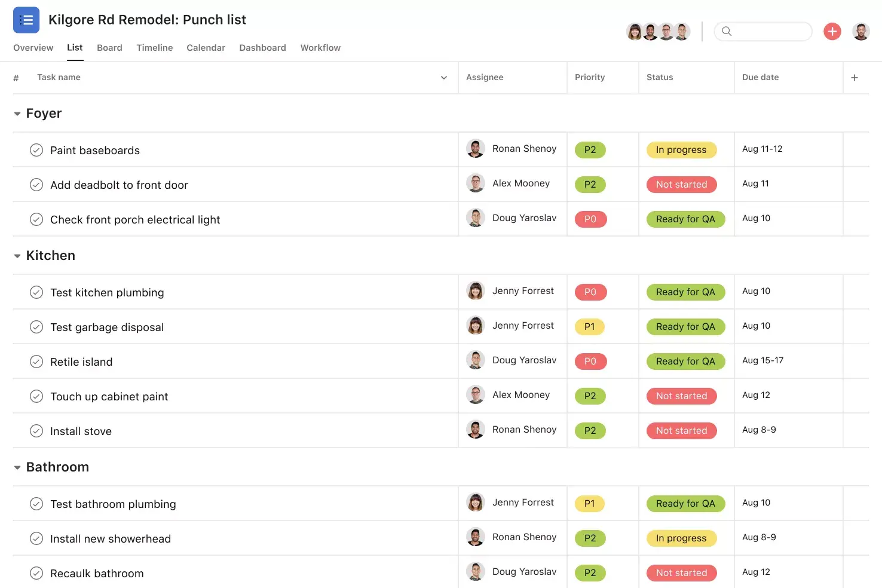Click Ready for QA status on Retile island
The height and width of the screenshot is (588, 882).
click(x=685, y=361)
